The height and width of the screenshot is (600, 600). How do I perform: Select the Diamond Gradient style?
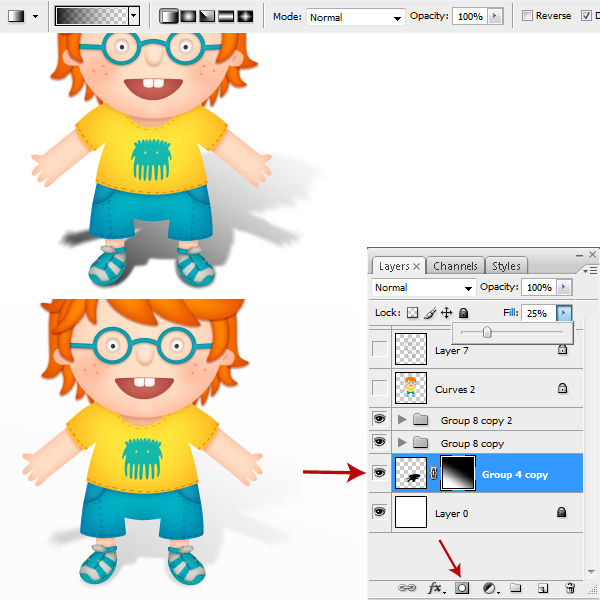coord(245,16)
